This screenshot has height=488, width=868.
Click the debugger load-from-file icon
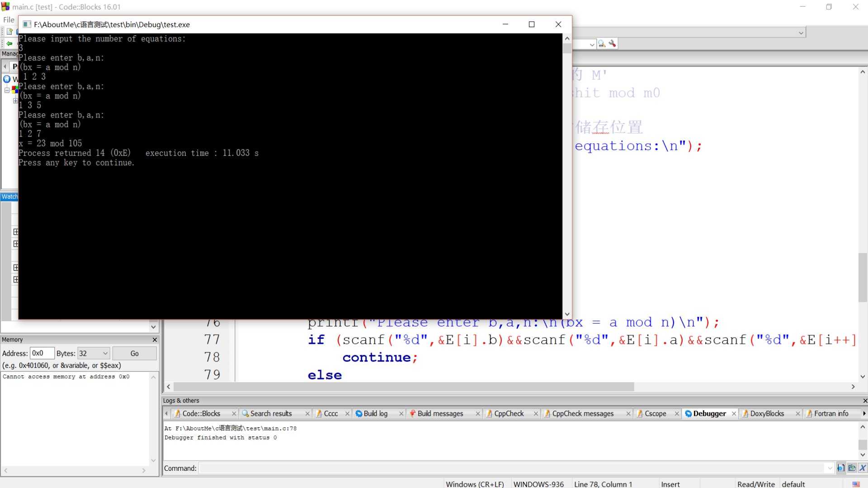852,468
